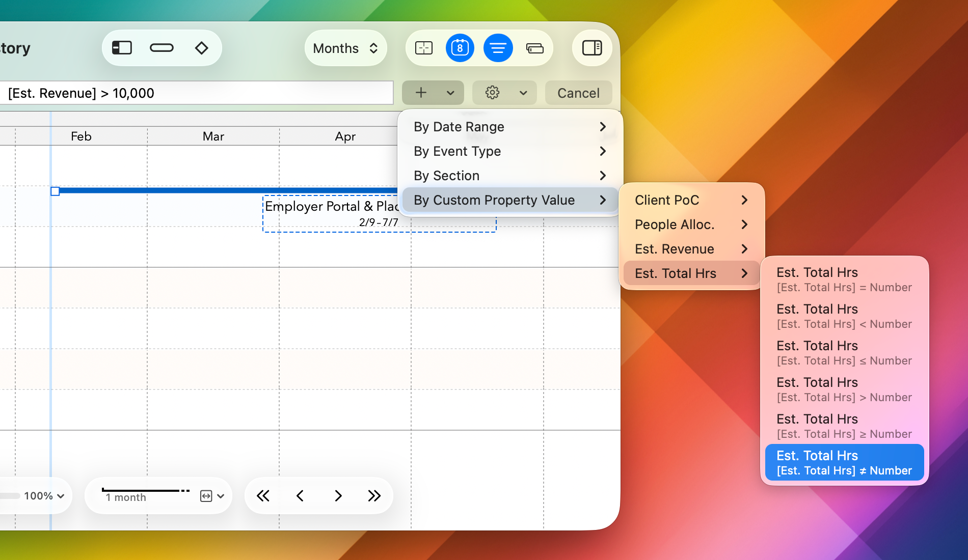Open the Months timescale selector
Screen dimensions: 968x560
tap(345, 48)
